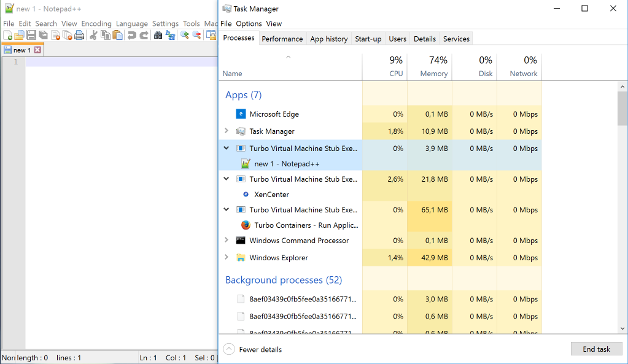Screen dimensions: 628x364
Task: Click the 65,1 MB memory value
Action: (435, 210)
